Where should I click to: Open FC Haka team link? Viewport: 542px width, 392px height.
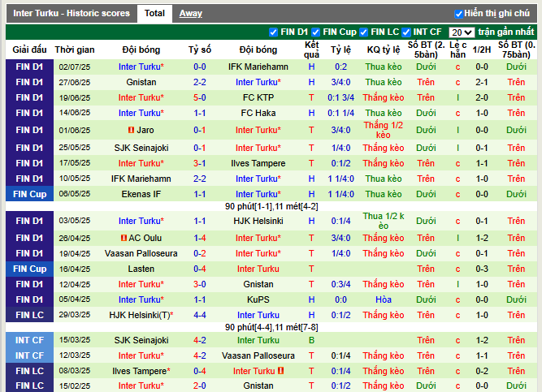(x=258, y=113)
